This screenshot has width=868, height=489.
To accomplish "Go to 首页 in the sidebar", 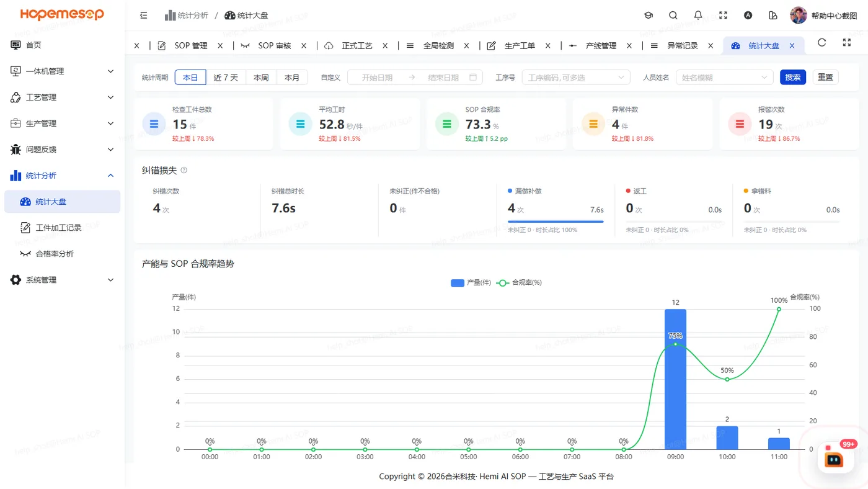I will 63,45.
